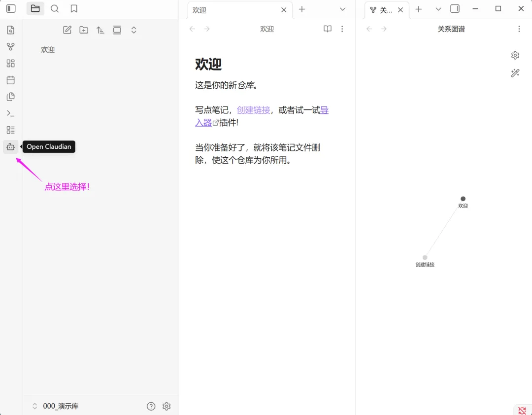This screenshot has height=415, width=532.
Task: Select the 欢迎 node in graph
Action: tap(463, 199)
